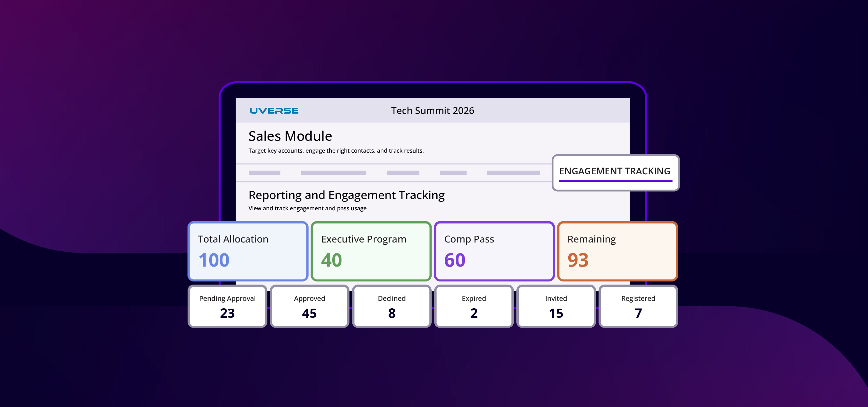Viewport: 868px width, 407px height.
Task: Click the Reporting and Engagement Tracking heading
Action: click(347, 195)
